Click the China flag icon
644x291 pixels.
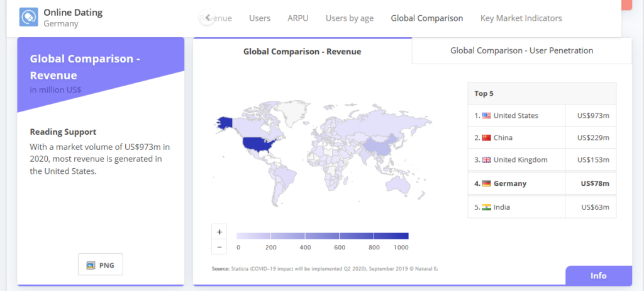486,137
